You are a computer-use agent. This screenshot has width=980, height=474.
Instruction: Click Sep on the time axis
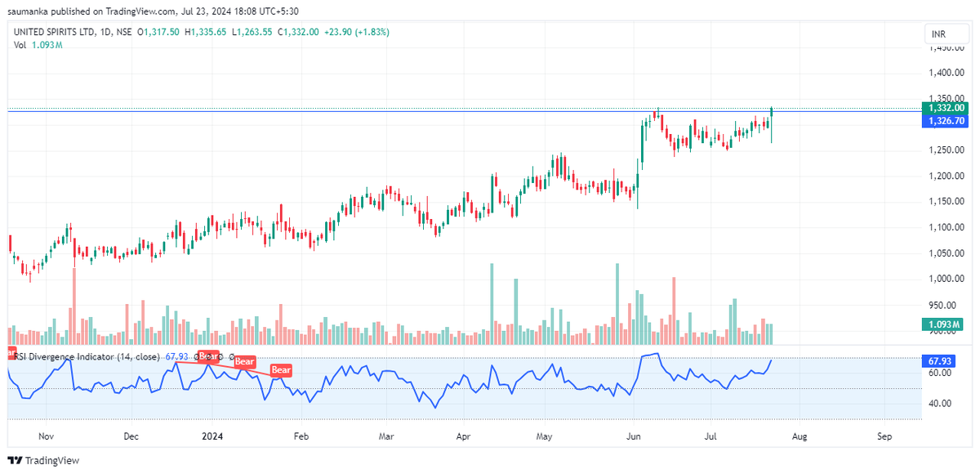click(x=884, y=436)
